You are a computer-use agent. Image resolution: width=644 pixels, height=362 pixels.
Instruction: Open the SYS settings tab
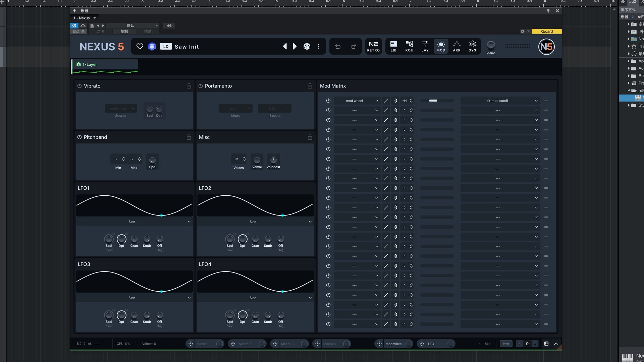(472, 46)
